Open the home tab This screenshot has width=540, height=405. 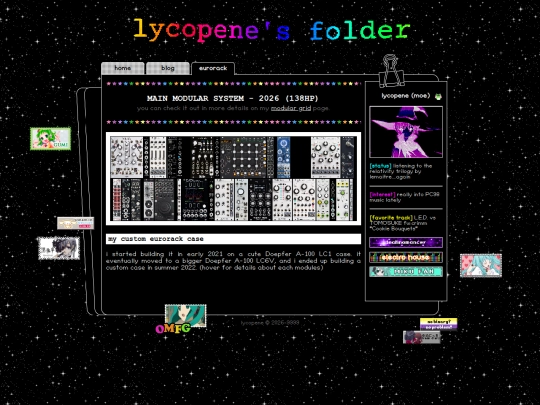(x=123, y=68)
